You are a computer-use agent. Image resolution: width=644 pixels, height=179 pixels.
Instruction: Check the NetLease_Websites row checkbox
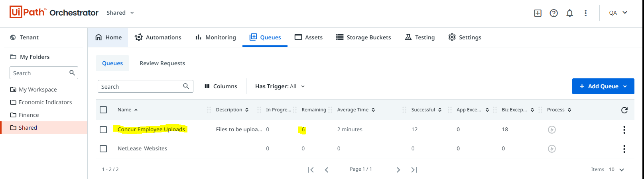103,149
